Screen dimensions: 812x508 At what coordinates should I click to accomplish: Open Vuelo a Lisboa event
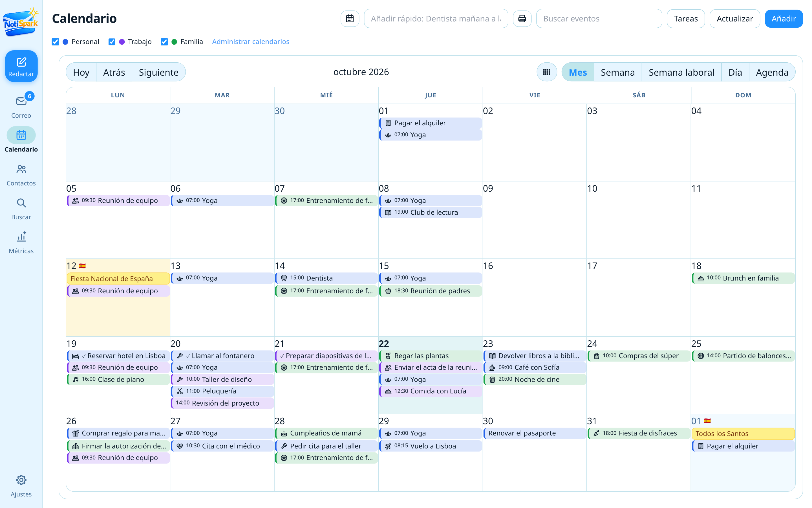pyautogui.click(x=431, y=446)
